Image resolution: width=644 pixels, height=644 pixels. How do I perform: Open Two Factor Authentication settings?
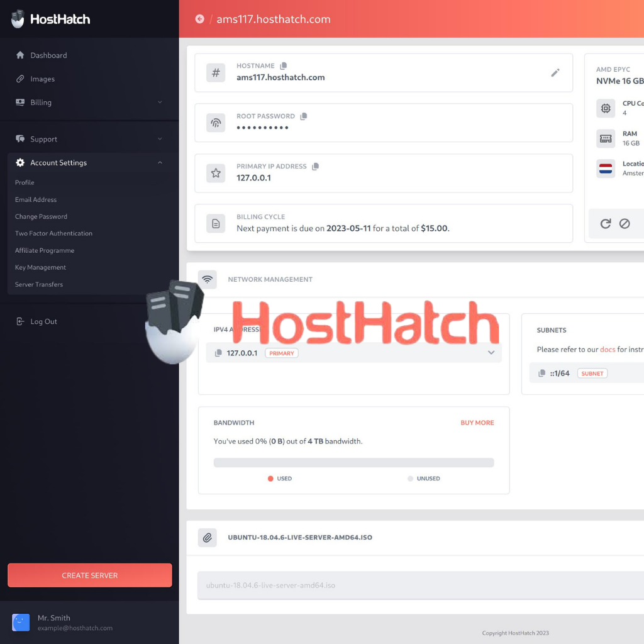pos(54,233)
